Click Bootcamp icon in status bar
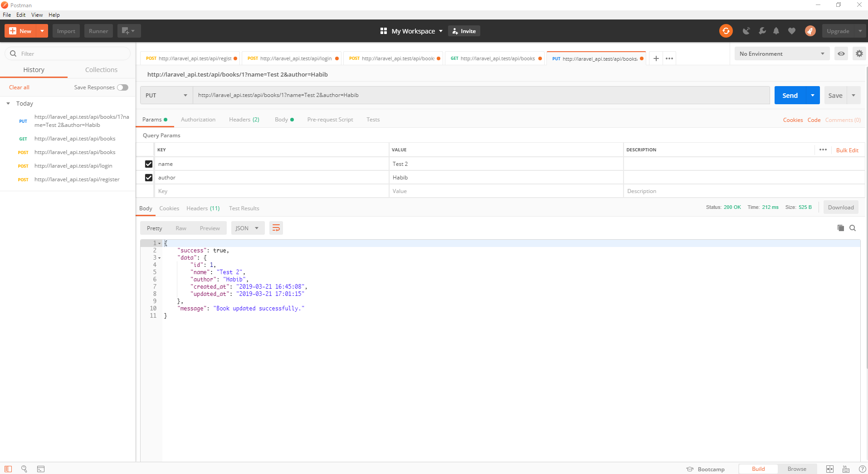Screen dimensions: 868x474 pyautogui.click(x=690, y=469)
